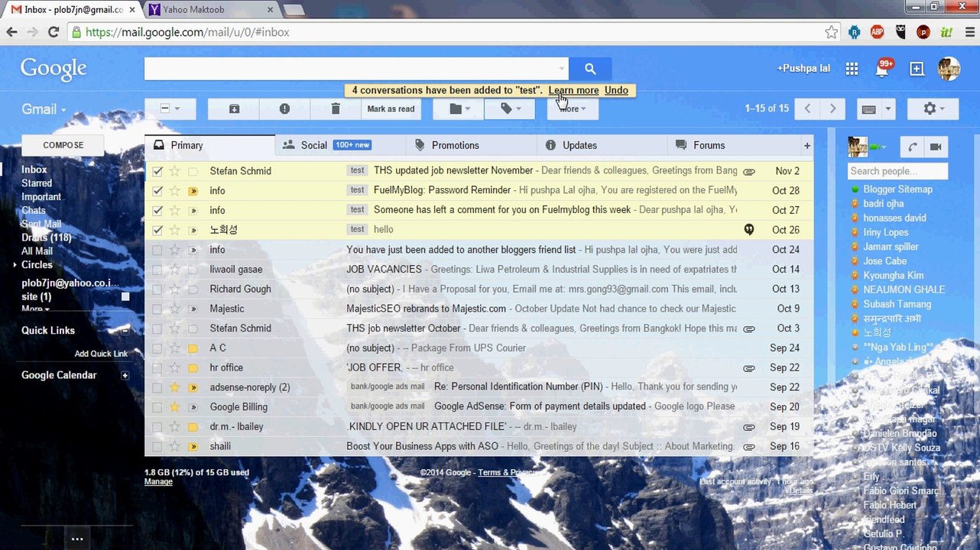Screen dimensions: 980x550
Task: Expand the Circles label
Action: click(15, 265)
